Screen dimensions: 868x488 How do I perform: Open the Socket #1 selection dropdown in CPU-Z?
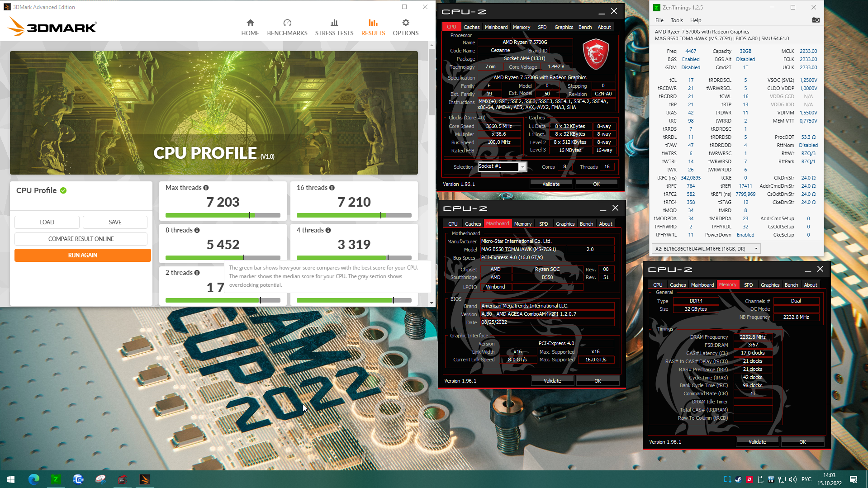522,167
